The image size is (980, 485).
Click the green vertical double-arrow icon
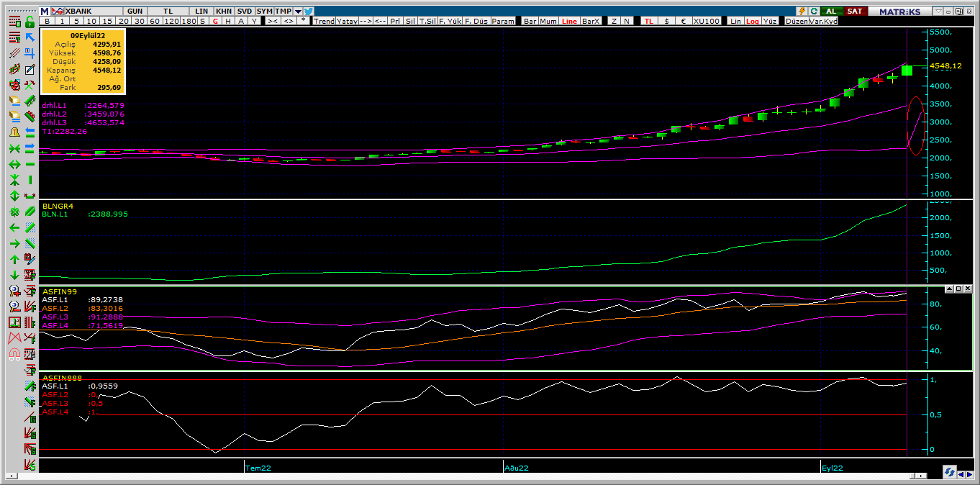(x=14, y=196)
